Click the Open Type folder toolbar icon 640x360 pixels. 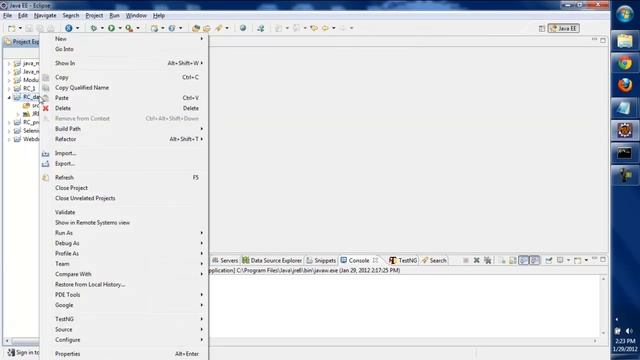coord(196,28)
